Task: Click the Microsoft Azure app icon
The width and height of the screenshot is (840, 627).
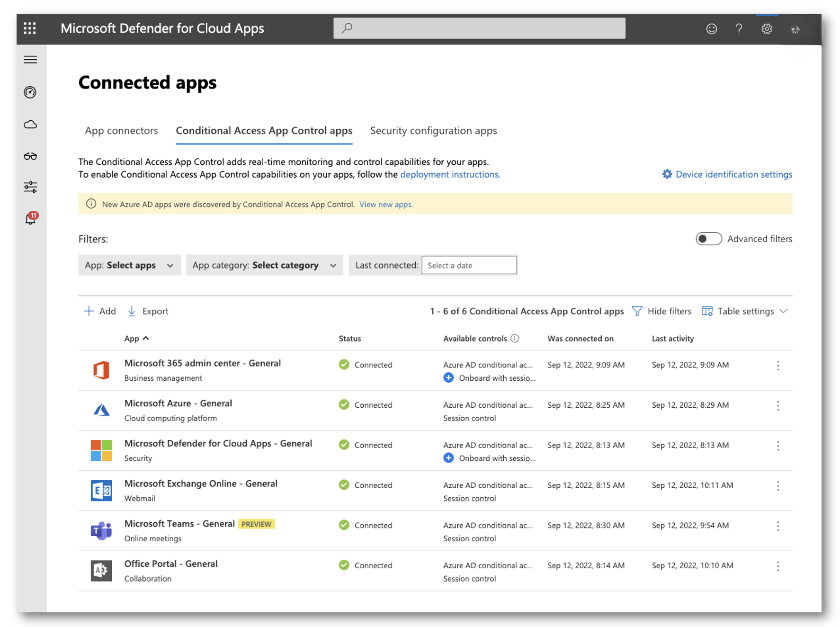Action: (101, 410)
